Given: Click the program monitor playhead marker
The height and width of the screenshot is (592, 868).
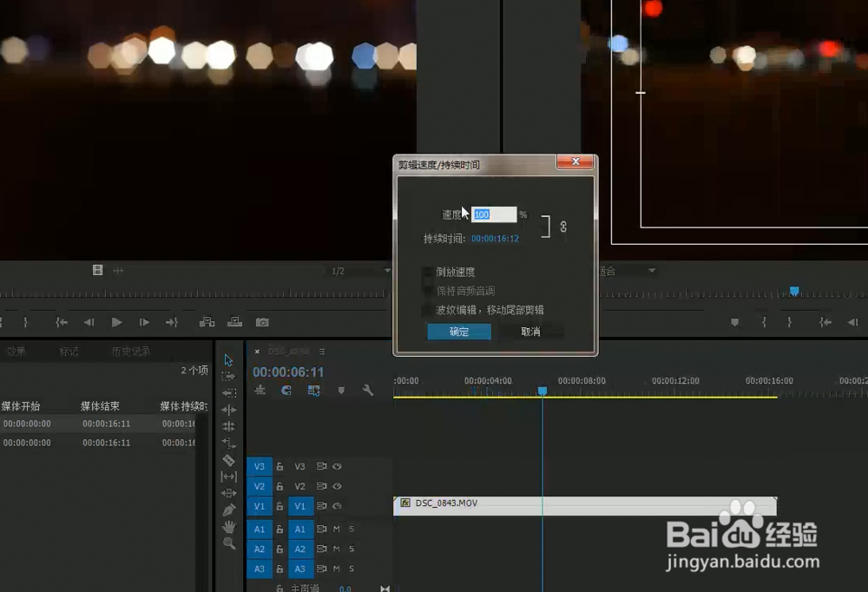Looking at the screenshot, I should (x=794, y=291).
